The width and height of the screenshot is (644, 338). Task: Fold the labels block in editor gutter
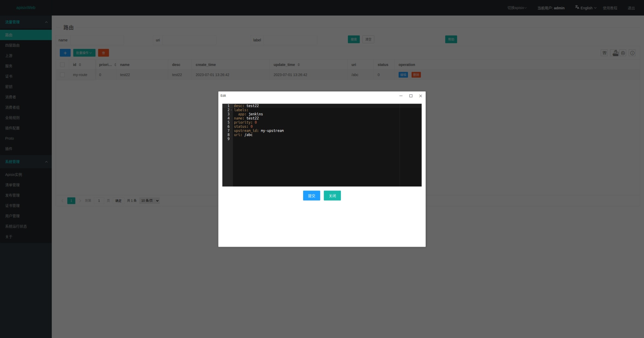[x=231, y=110]
